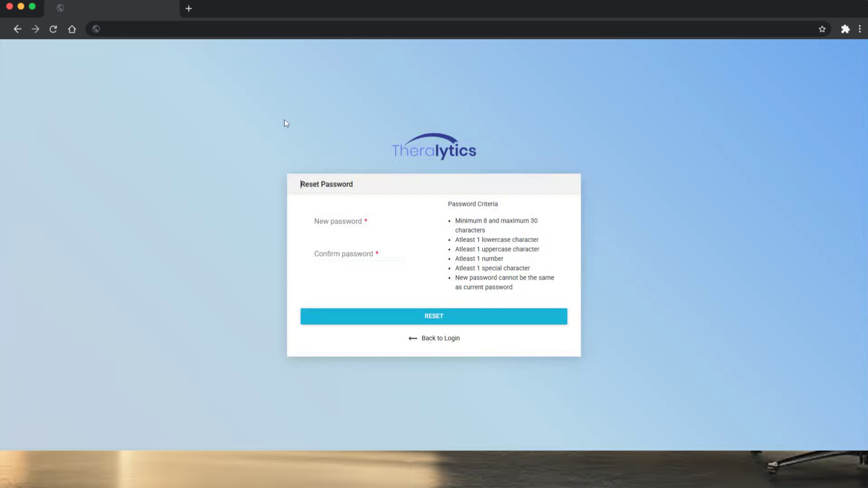Click the browser forward arrow
The width and height of the screenshot is (868, 488).
click(35, 29)
